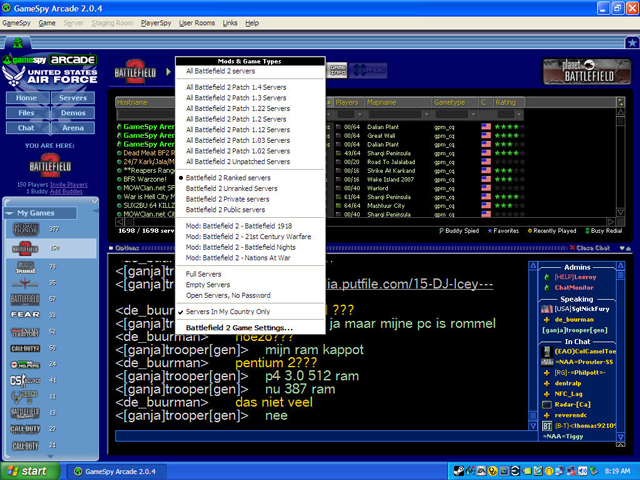
Task: Open the Mapname column filter dropdown
Action: pyautogui.click(x=426, y=114)
